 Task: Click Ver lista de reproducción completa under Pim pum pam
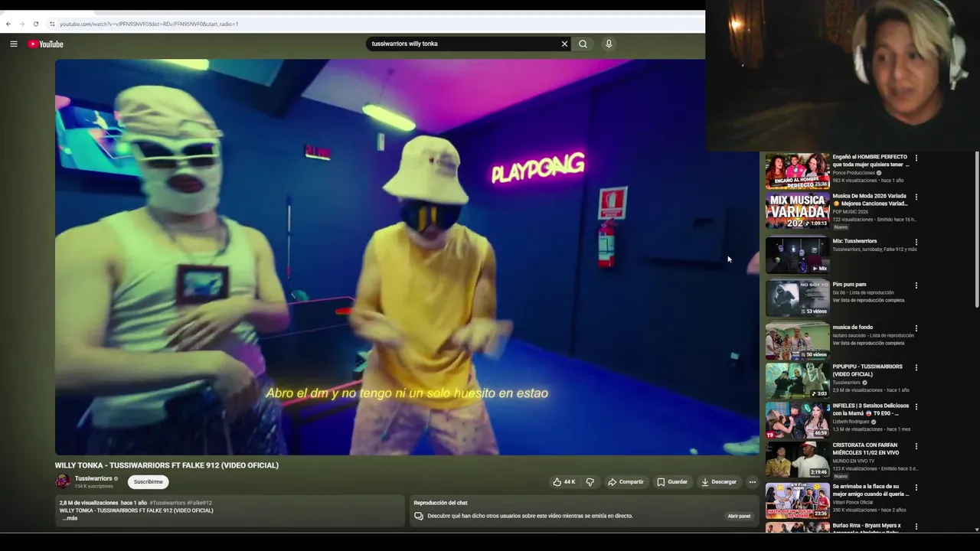[868, 300]
